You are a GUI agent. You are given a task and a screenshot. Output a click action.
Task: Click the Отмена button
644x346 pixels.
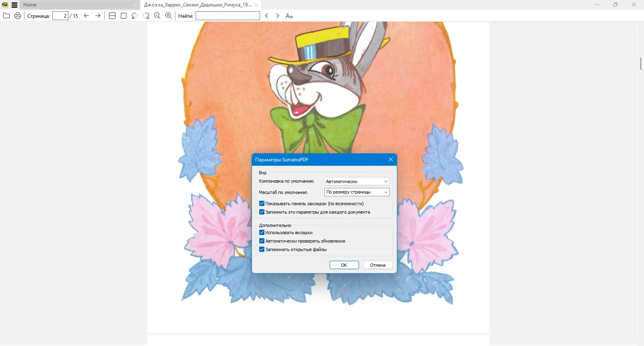click(378, 265)
